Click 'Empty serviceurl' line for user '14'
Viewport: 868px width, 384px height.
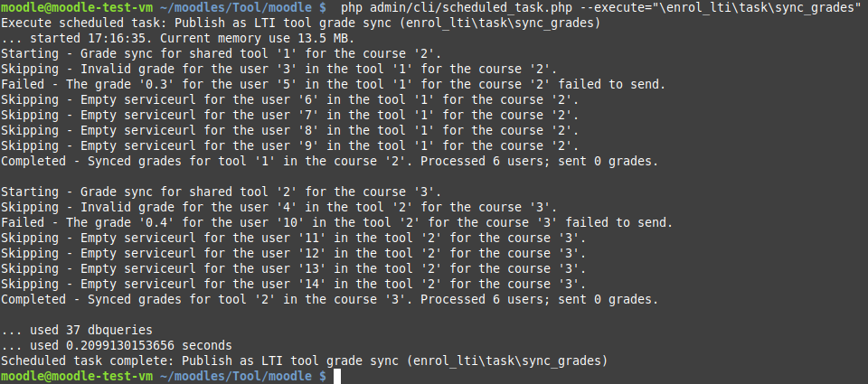pos(293,285)
